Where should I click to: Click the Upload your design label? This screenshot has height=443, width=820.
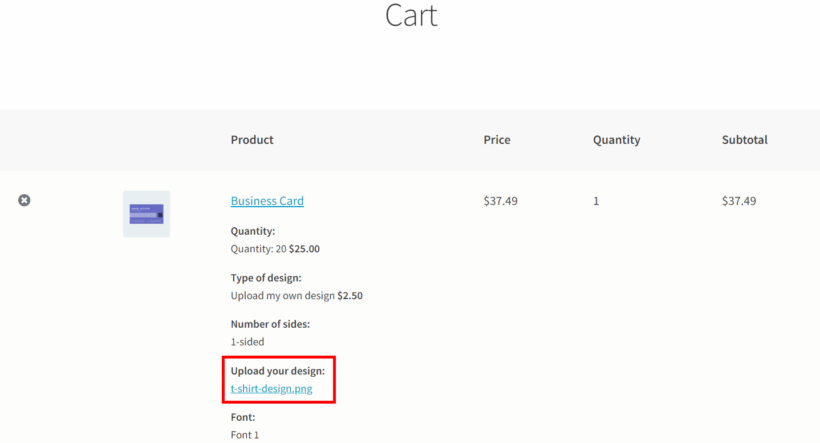coord(278,371)
